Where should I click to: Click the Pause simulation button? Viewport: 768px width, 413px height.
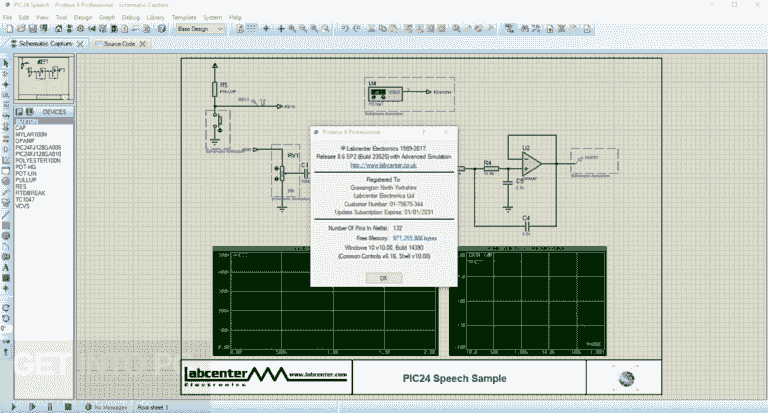[49, 407]
